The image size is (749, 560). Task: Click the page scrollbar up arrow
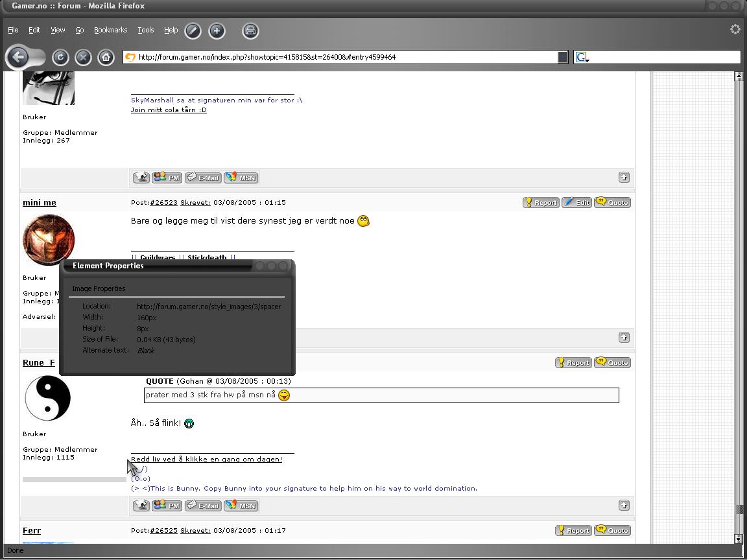pos(739,76)
